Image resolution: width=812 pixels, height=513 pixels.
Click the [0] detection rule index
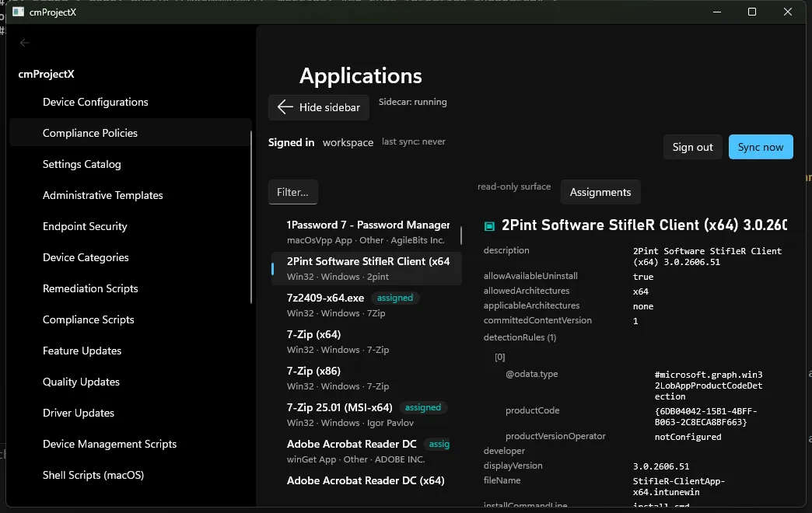[x=500, y=358]
